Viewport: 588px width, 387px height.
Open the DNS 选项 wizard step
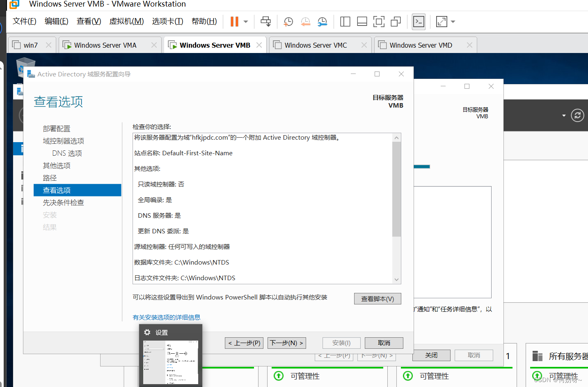pyautogui.click(x=67, y=153)
